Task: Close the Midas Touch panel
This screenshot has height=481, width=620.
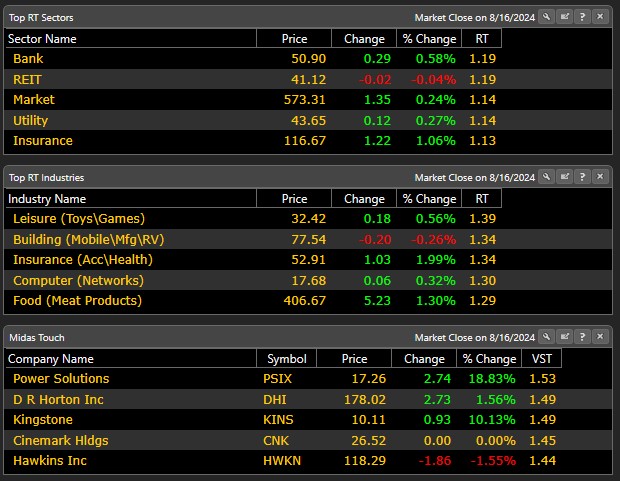Action: click(x=600, y=337)
